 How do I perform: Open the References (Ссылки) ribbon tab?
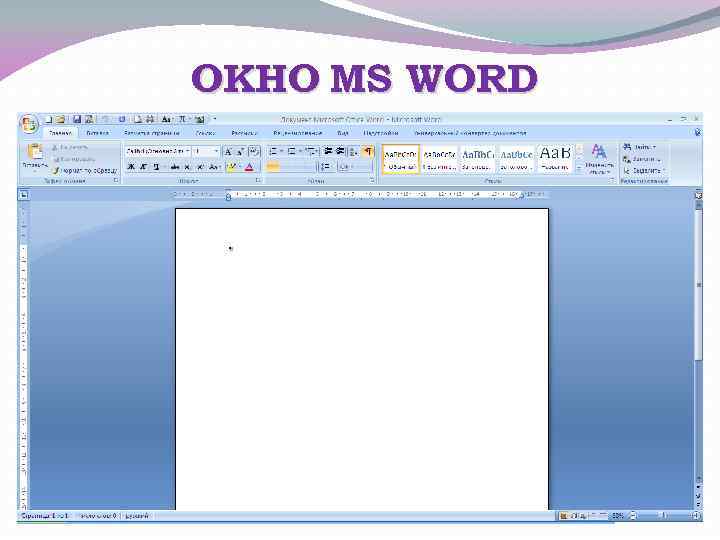[205, 133]
